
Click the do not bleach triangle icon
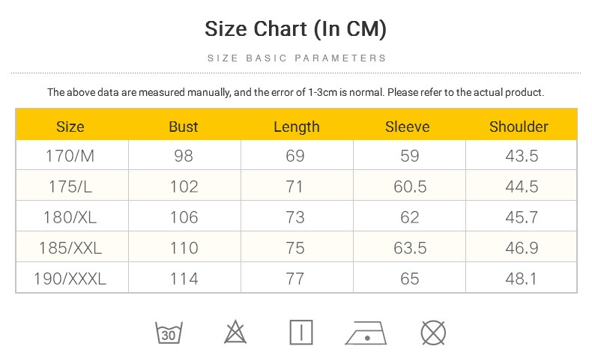pyautogui.click(x=235, y=332)
